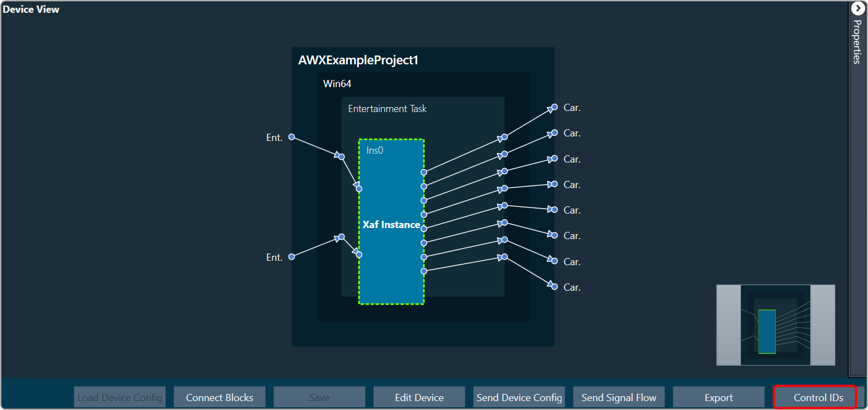The width and height of the screenshot is (868, 410).
Task: Click the lower Ent. input port circle
Action: point(292,256)
